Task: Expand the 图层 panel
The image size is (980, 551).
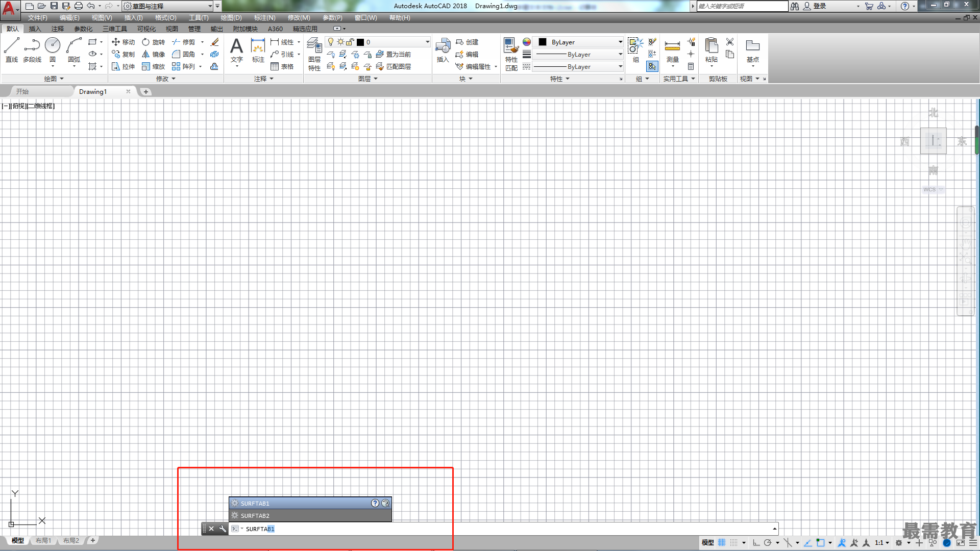Action: click(x=368, y=79)
